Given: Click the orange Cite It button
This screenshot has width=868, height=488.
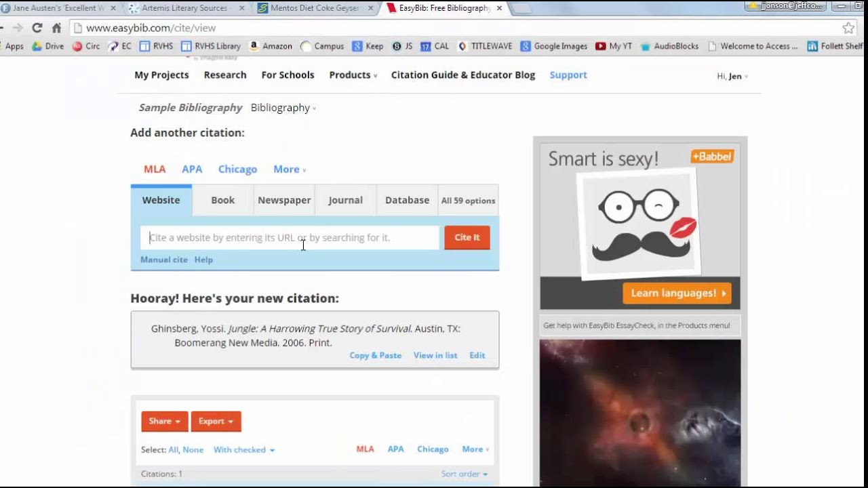Looking at the screenshot, I should click(x=467, y=237).
